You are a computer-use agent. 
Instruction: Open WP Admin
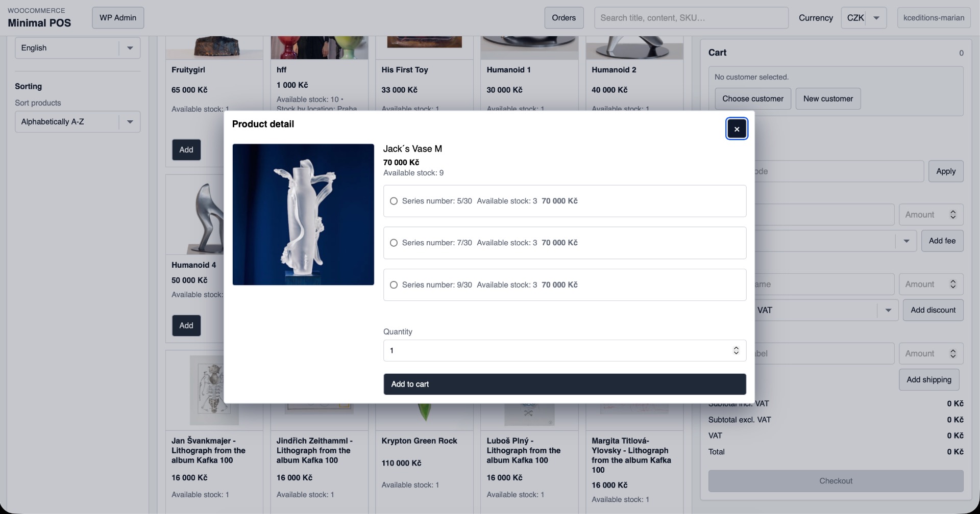click(x=118, y=18)
